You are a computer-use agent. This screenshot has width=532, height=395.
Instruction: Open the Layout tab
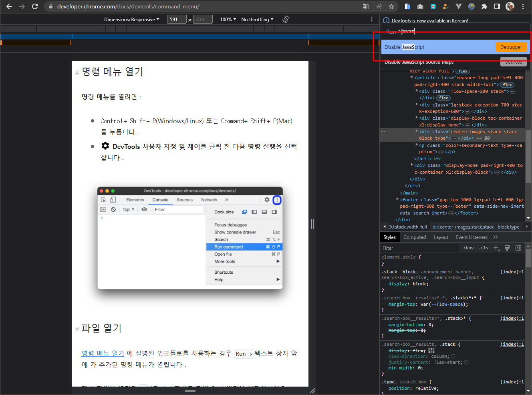coord(441,237)
